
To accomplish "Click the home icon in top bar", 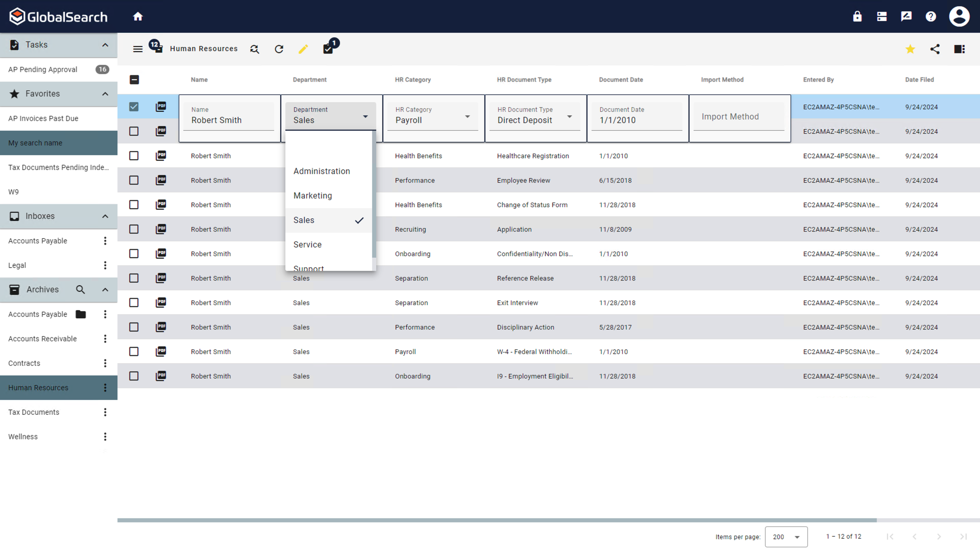I will pyautogui.click(x=138, y=16).
